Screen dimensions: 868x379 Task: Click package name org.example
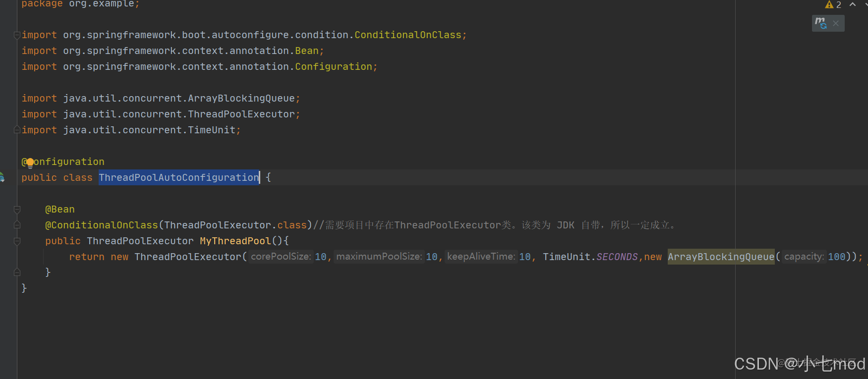tap(101, 3)
